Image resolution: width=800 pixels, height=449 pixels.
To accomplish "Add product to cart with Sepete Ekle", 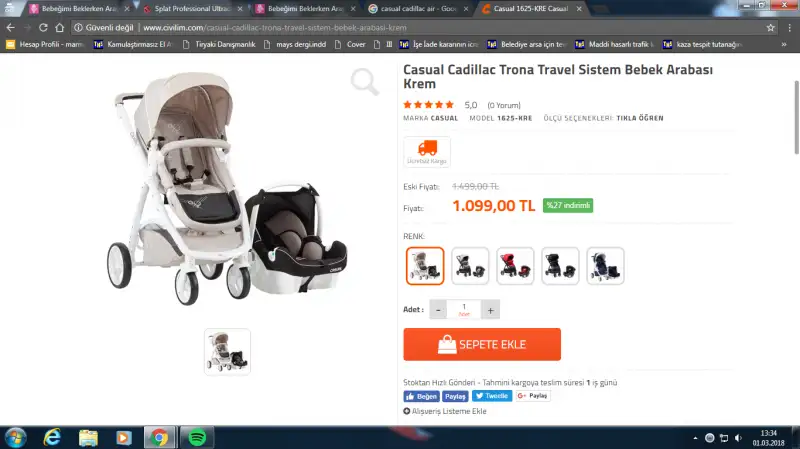I will (x=482, y=344).
